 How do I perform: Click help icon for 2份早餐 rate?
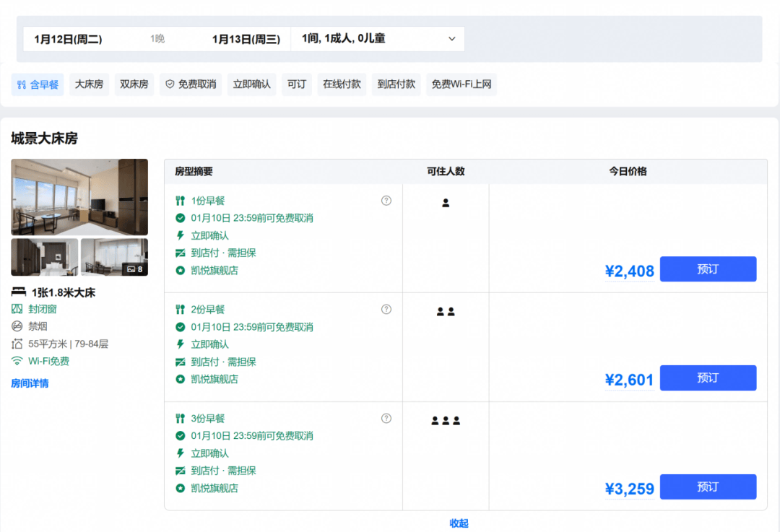(386, 309)
